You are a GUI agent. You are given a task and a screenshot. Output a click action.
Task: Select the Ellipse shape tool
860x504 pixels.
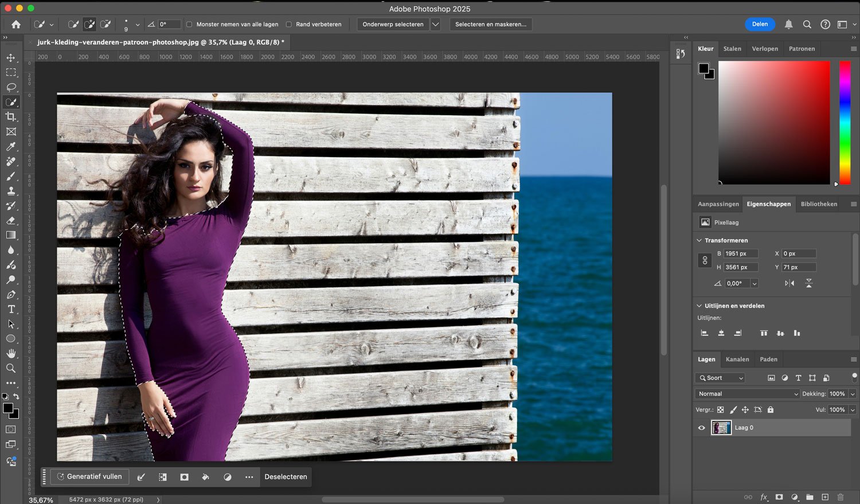click(x=11, y=339)
